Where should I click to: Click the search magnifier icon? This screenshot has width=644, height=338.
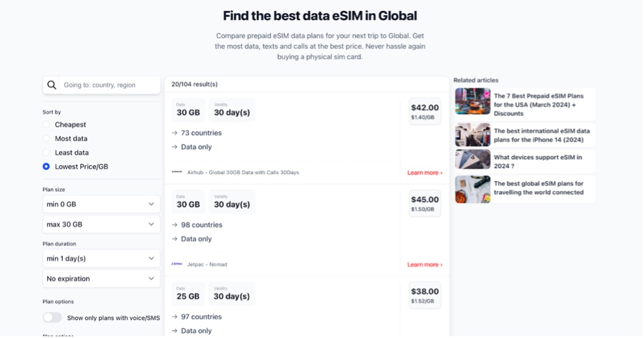click(51, 85)
